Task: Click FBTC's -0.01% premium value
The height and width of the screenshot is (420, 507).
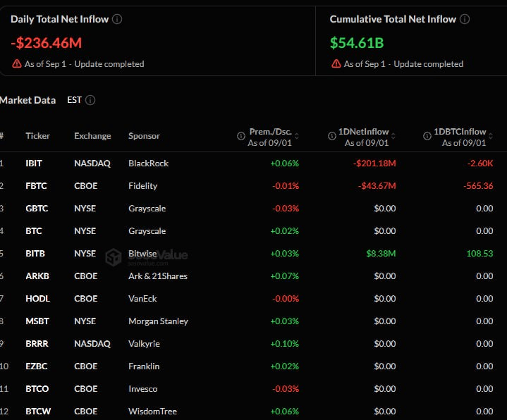Action: 286,186
